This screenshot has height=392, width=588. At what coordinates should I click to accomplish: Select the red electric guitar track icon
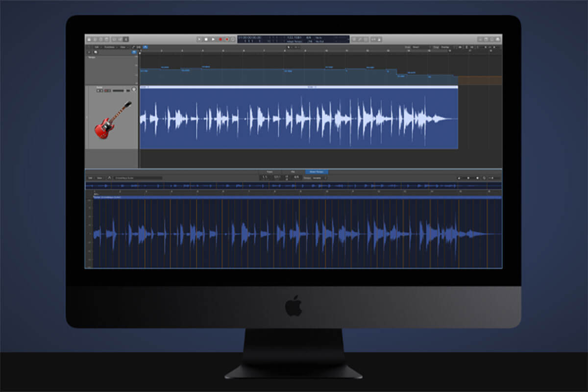pos(112,120)
